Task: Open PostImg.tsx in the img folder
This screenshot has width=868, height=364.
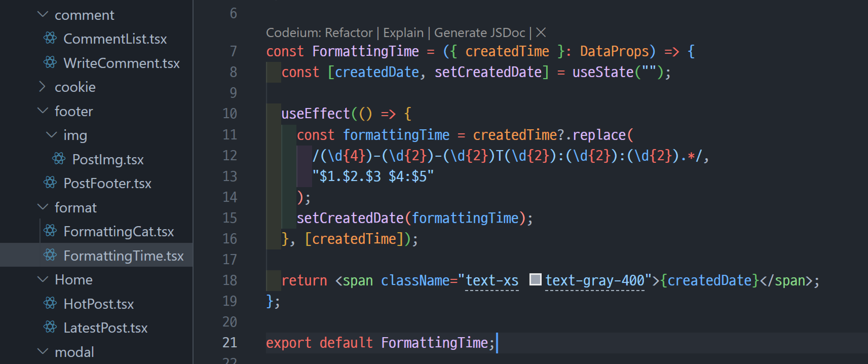Action: click(108, 159)
